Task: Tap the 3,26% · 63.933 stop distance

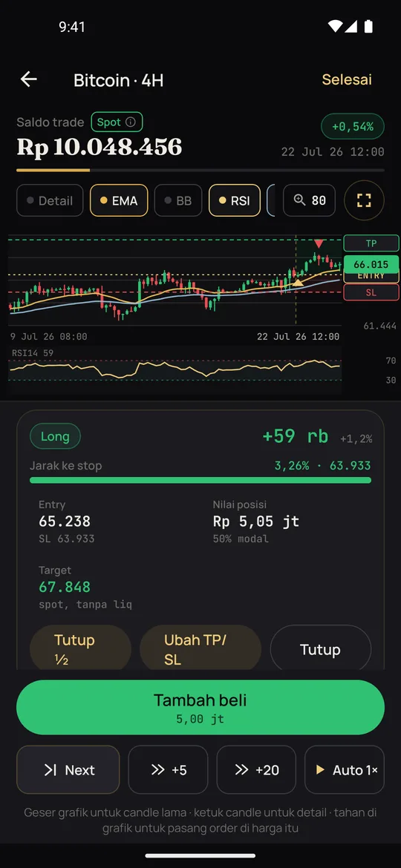Action: (323, 466)
